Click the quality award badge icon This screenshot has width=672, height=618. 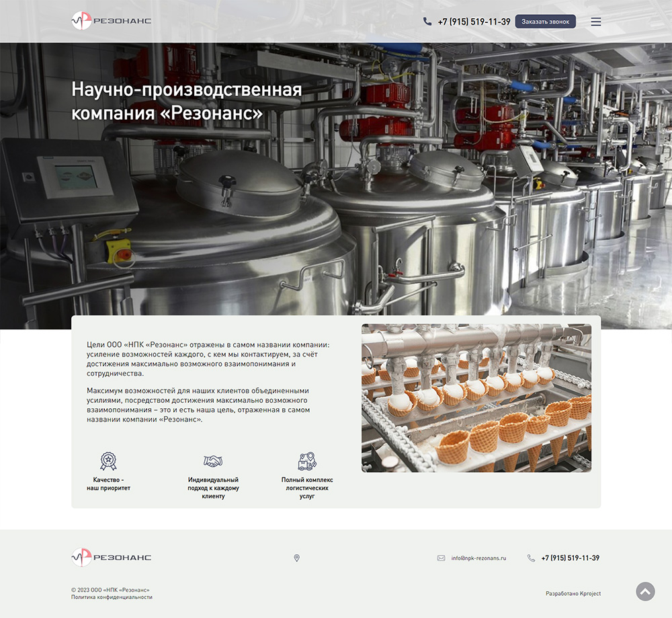(x=108, y=461)
